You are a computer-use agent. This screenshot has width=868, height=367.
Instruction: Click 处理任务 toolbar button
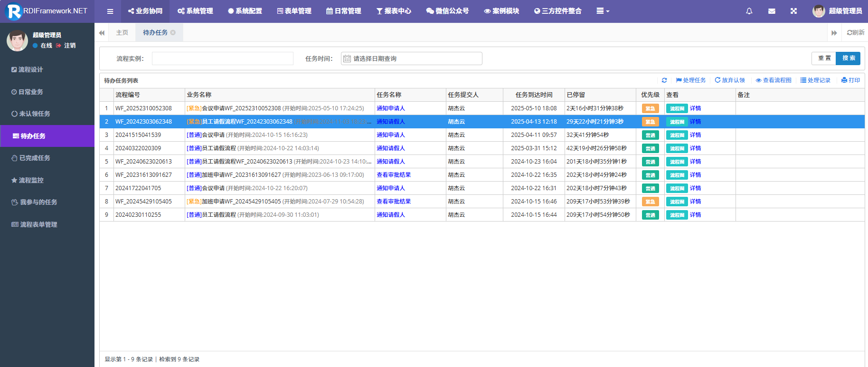[x=691, y=80]
